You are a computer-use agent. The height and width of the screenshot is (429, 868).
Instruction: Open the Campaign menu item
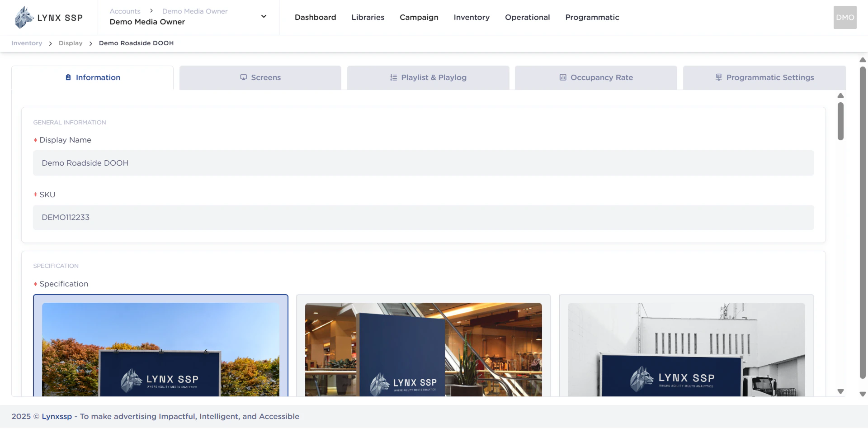pyautogui.click(x=419, y=17)
